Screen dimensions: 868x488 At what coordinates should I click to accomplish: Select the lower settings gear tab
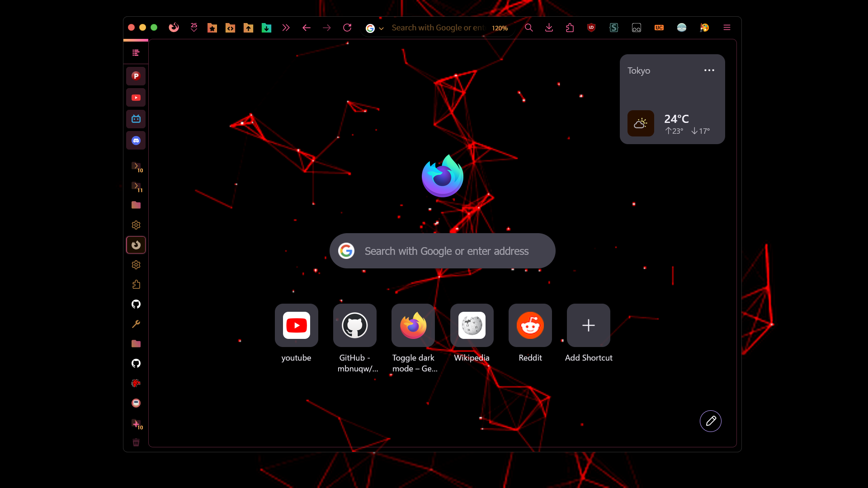(136, 265)
